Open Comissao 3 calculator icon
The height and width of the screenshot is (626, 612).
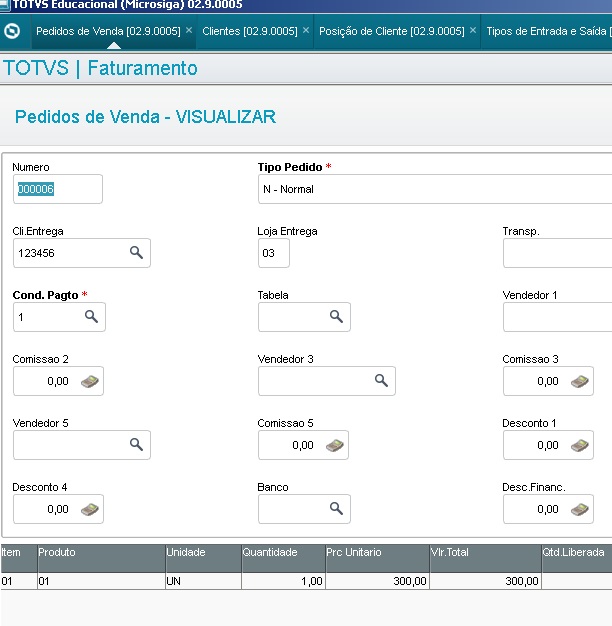tap(580, 381)
